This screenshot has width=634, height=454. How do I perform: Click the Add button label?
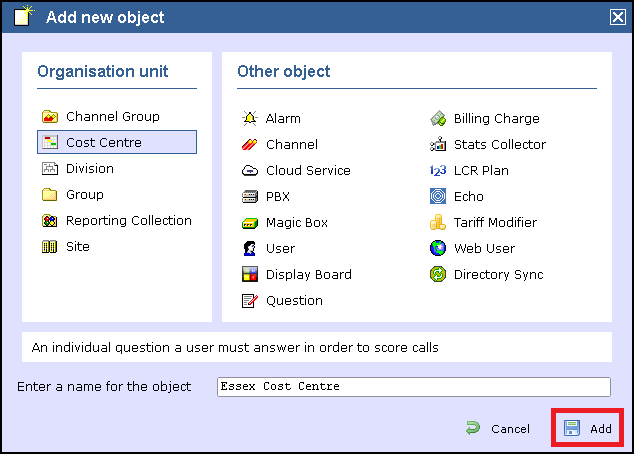[601, 429]
